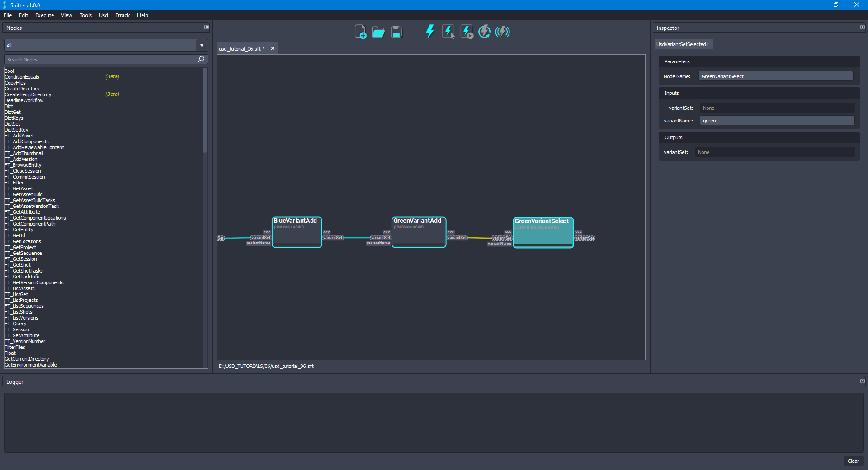Undock the Inspector panel
The image size is (868, 470).
pos(862,27)
